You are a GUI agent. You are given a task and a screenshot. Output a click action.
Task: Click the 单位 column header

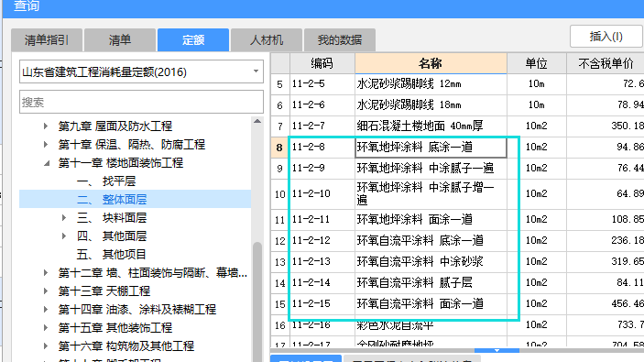click(537, 63)
